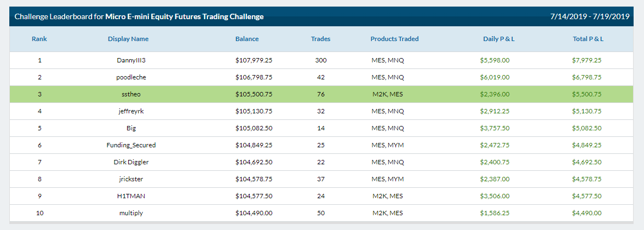Click the Total P & L header
Viewport: 644px width, 230px height.
588,39
